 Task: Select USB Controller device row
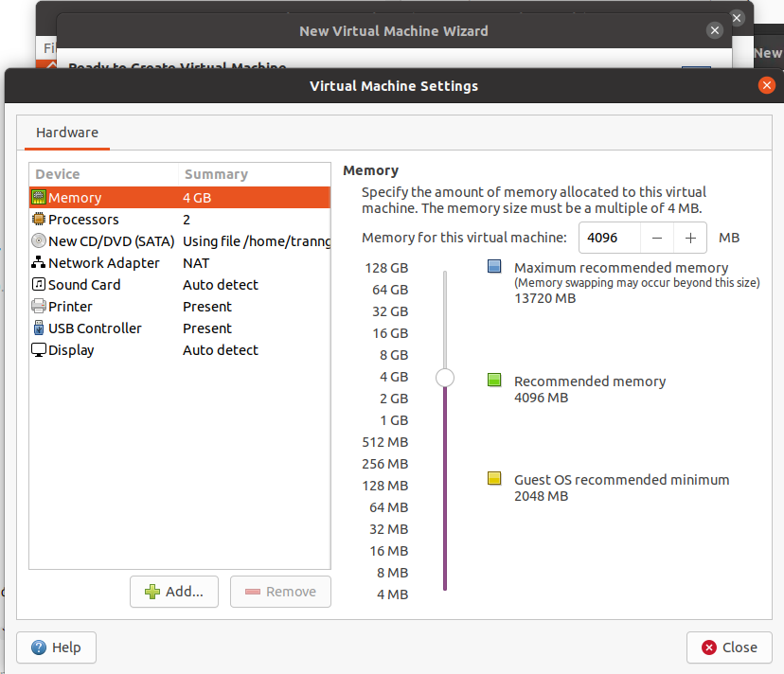coord(180,328)
